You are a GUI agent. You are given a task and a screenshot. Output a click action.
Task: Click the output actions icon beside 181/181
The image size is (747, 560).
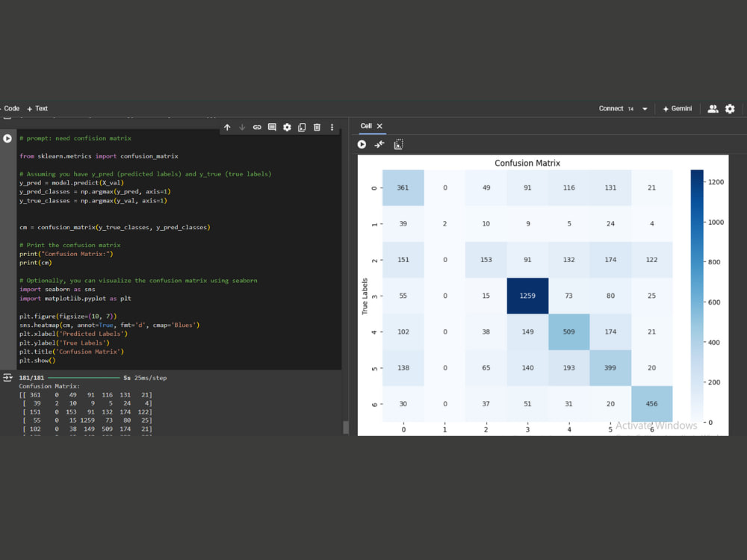click(x=7, y=378)
